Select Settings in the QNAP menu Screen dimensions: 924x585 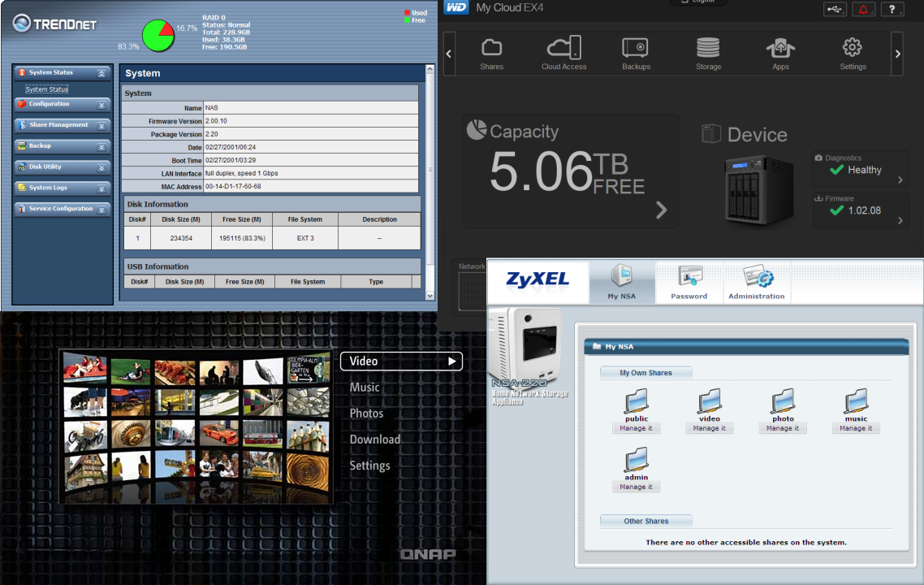click(x=369, y=466)
